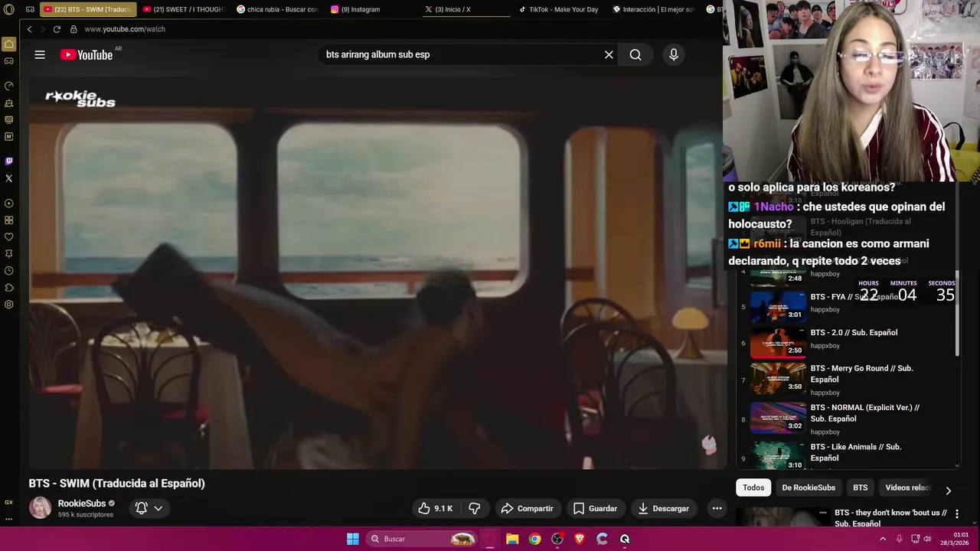Switch to the Instagram tab
This screenshot has height=551, width=980.
[371, 9]
